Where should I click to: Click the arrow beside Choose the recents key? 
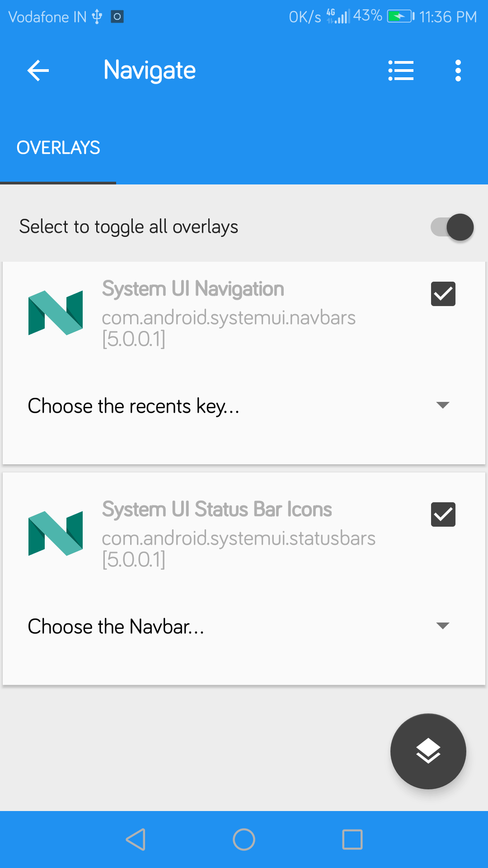[x=443, y=405]
